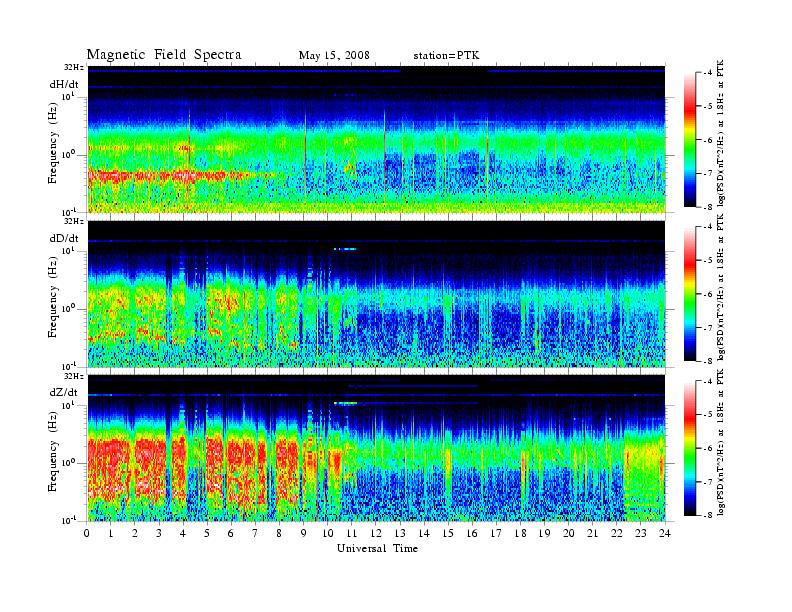Click the Frequency (Hz) label of the dD/dt panel
This screenshot has height=612, width=792.
[x=53, y=299]
